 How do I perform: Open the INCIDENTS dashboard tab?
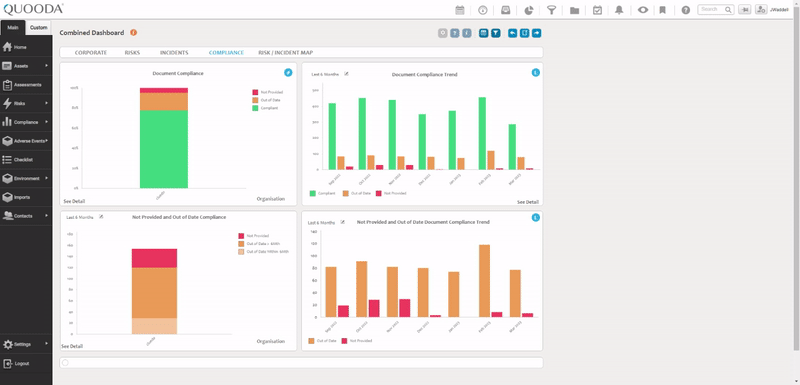174,53
